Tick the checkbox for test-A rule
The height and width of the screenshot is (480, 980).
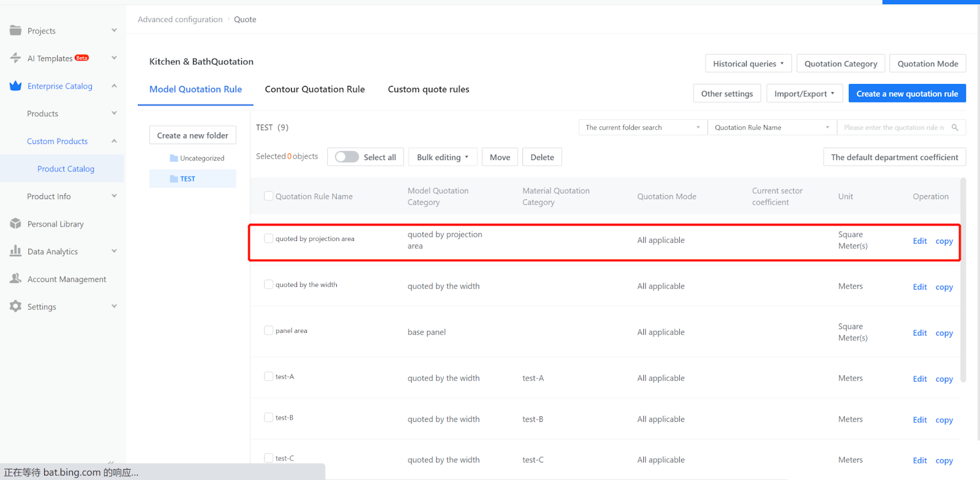tap(268, 376)
